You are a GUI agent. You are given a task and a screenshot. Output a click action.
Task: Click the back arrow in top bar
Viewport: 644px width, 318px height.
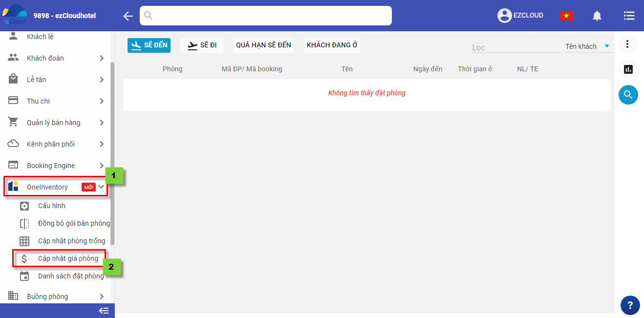pos(128,16)
